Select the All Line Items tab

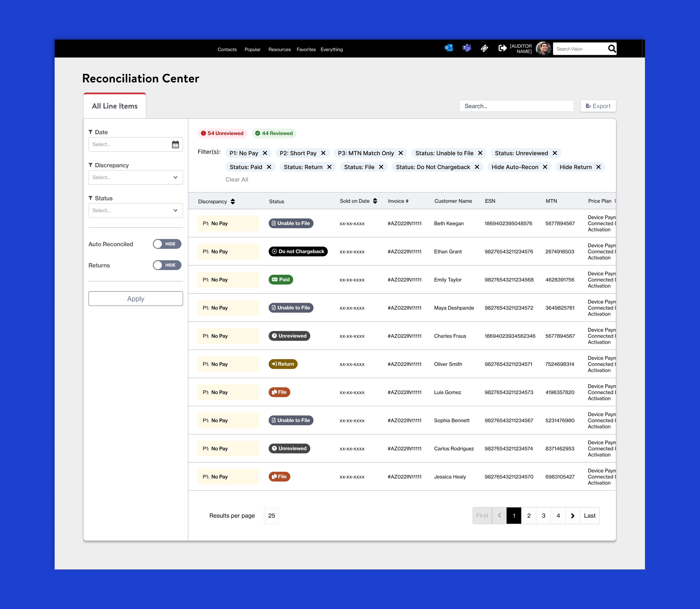coord(115,106)
